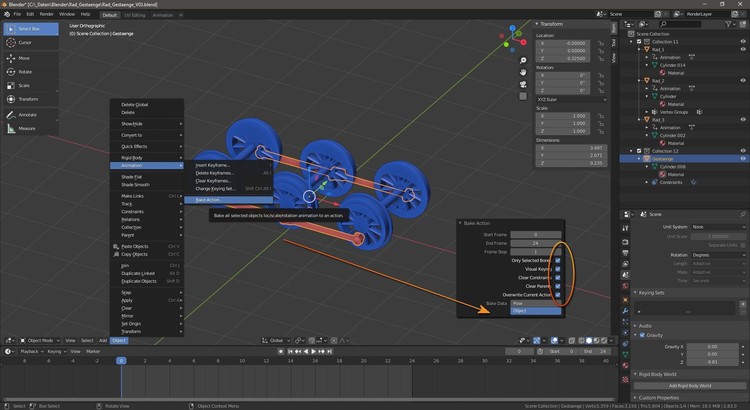Viewport: 750px width, 410px height.
Task: Click the Select Box tool
Action: pos(28,29)
